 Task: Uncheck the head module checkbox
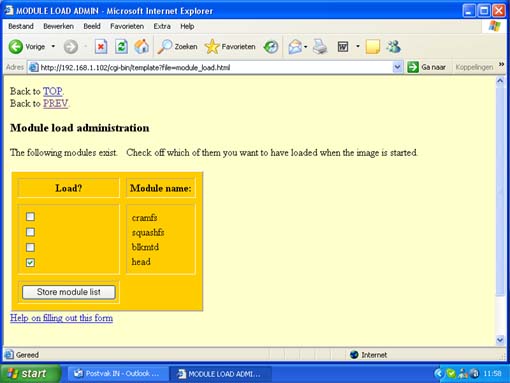(30, 263)
